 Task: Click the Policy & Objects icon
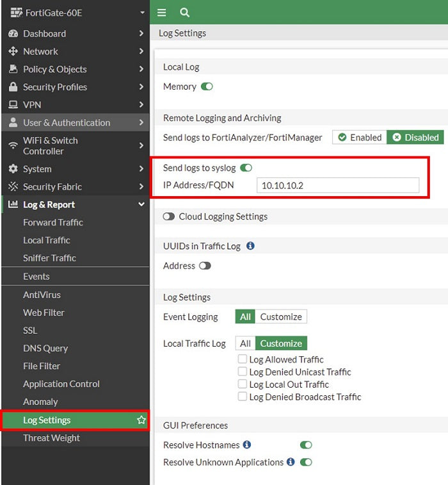coord(13,69)
